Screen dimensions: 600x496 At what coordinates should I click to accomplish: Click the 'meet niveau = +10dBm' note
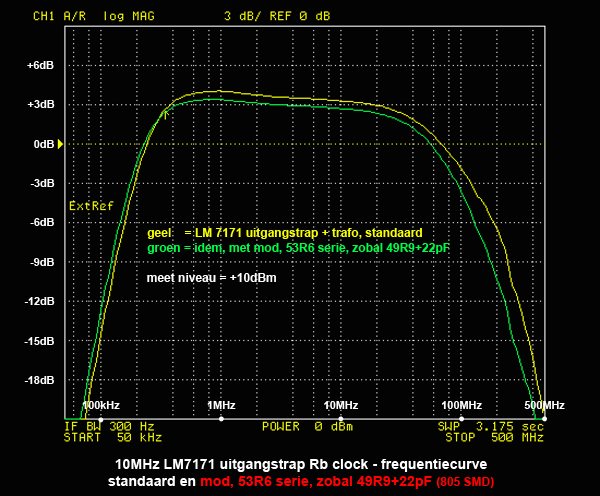click(211, 278)
